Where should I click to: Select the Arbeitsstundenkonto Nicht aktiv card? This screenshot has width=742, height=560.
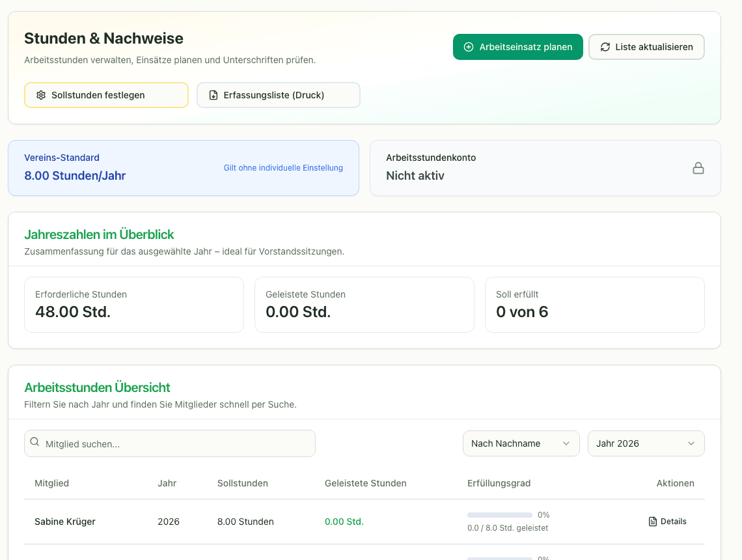tap(545, 168)
